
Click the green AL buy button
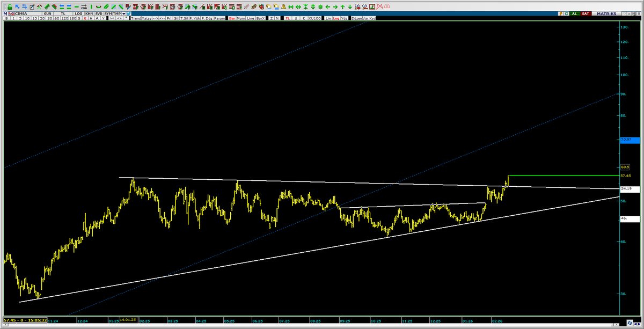point(574,13)
